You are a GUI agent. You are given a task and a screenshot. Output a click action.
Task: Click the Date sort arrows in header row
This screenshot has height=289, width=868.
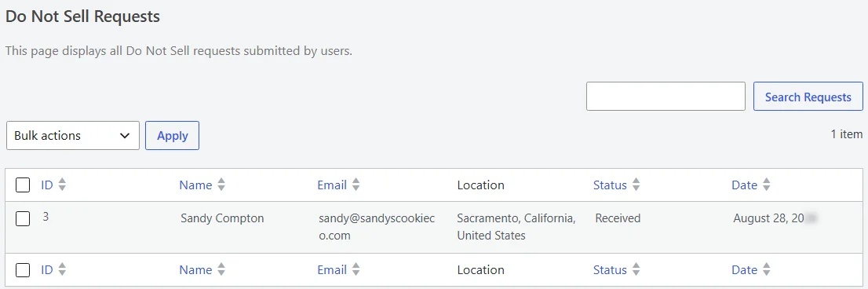tap(766, 185)
